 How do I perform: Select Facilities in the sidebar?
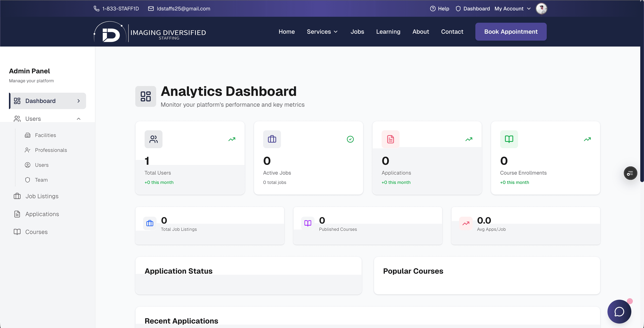coord(45,135)
